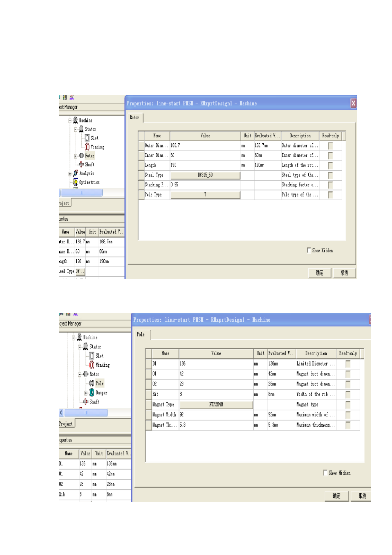The image size is (392, 555).
Task: Select the Rotor icon in lower project tree
Action: [x=86, y=374]
